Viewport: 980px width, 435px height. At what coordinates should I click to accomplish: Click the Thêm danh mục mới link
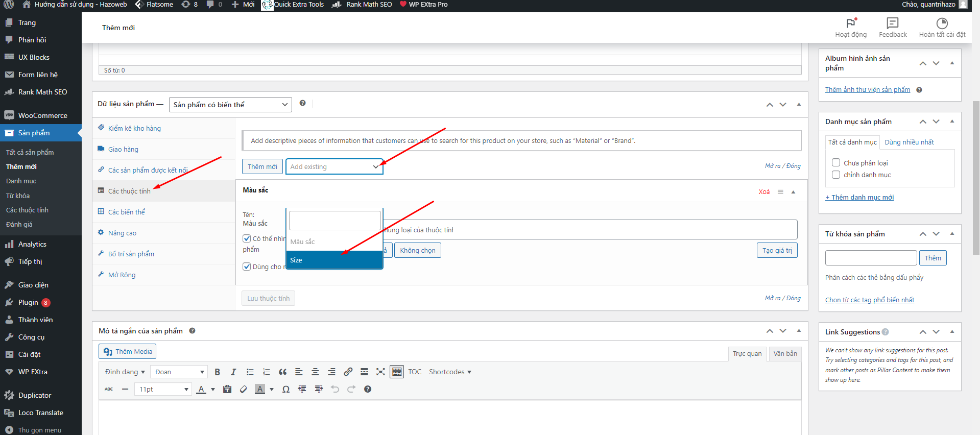point(859,198)
